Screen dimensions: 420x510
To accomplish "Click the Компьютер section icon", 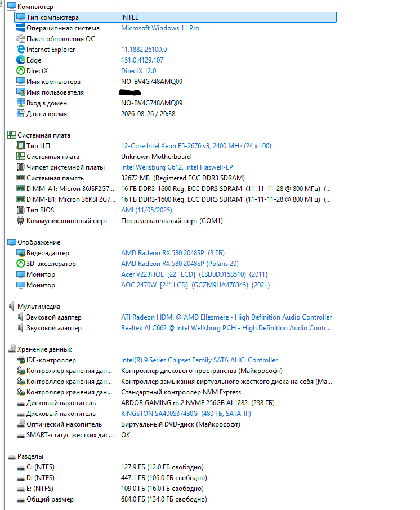I will tap(12, 7).
